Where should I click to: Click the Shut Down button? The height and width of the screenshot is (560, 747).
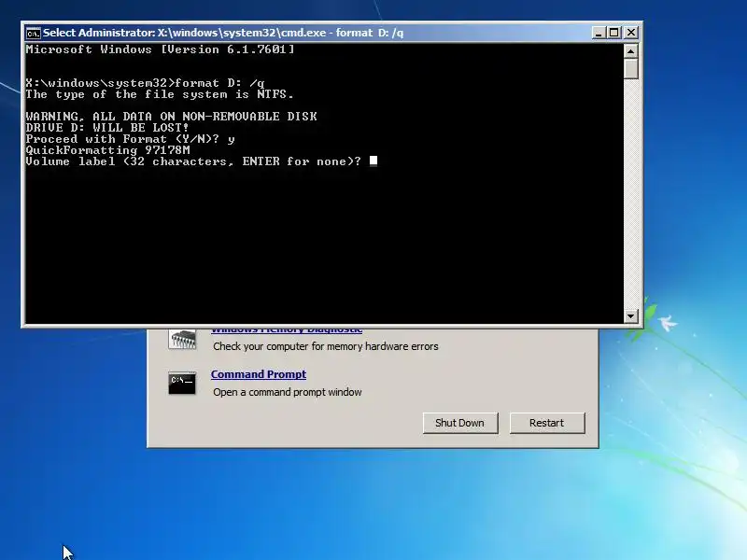(460, 423)
